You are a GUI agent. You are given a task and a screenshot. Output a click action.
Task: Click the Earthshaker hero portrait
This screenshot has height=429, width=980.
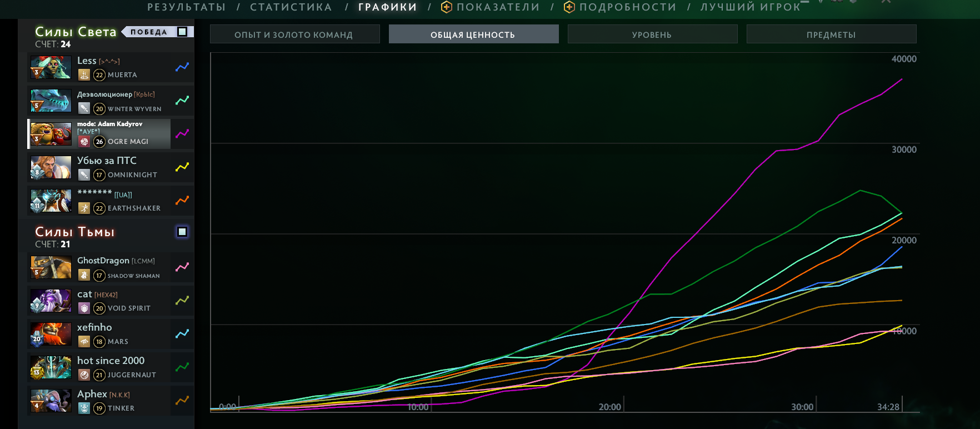[51, 201]
